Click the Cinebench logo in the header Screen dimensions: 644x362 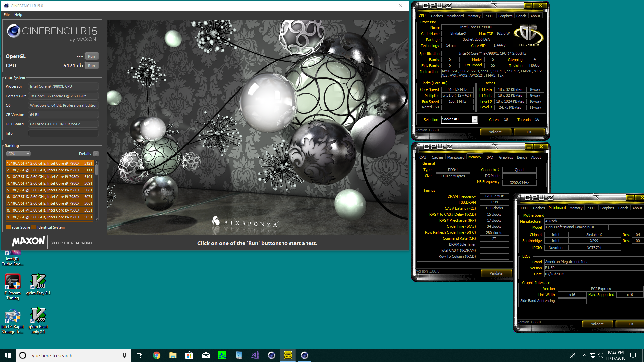[x=52, y=33]
